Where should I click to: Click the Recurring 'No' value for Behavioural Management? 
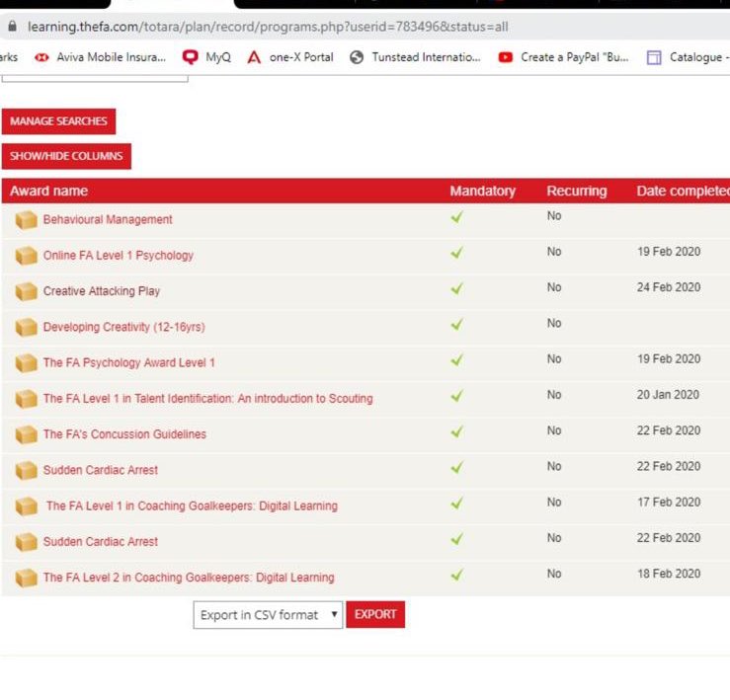tap(554, 216)
